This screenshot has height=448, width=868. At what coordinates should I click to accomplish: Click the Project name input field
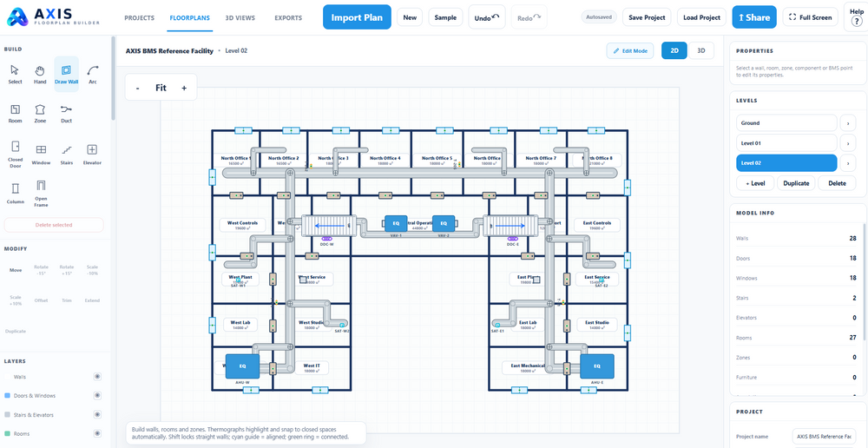824,437
